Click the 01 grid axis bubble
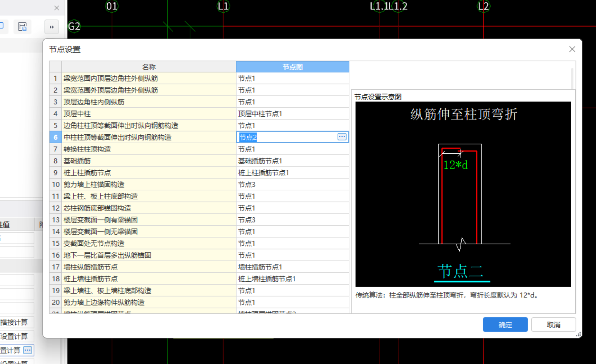The image size is (596, 364). pyautogui.click(x=111, y=6)
